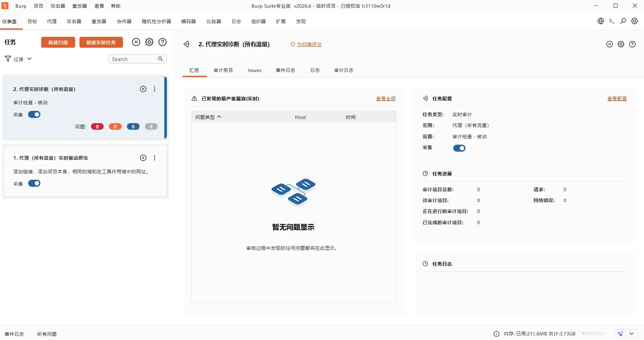Open global settings gear in top toolbar
644x340 pixels.
click(x=635, y=21)
